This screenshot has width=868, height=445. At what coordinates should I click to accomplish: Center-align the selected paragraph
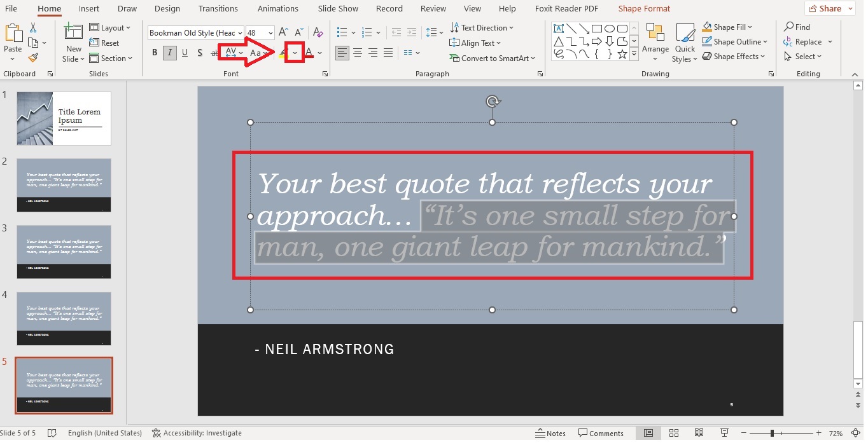point(357,53)
